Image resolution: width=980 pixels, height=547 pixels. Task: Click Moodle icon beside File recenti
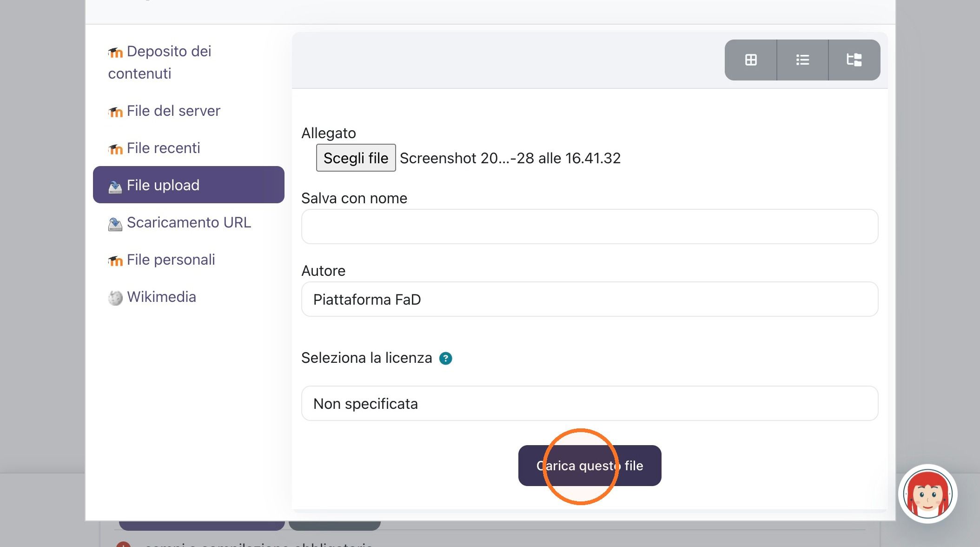115,149
